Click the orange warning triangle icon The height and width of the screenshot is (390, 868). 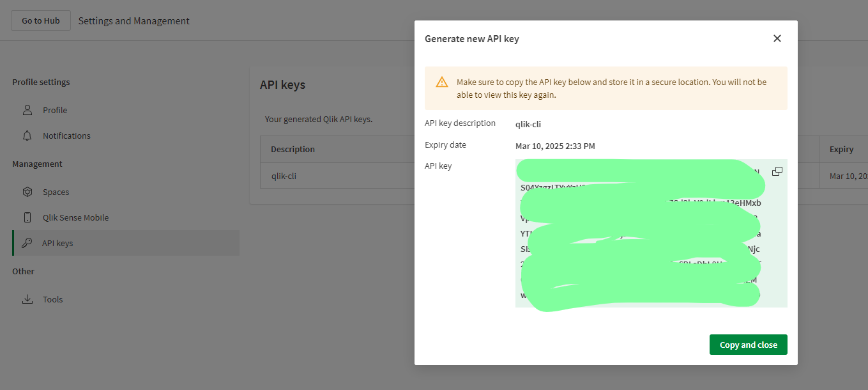[442, 82]
